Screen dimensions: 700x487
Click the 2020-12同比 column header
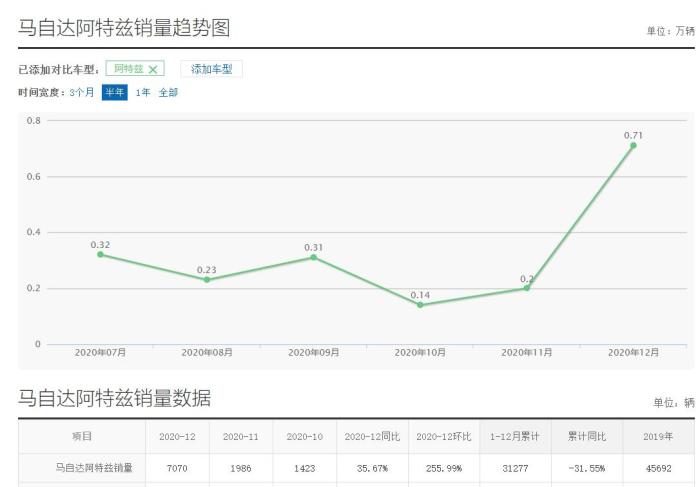(372, 437)
